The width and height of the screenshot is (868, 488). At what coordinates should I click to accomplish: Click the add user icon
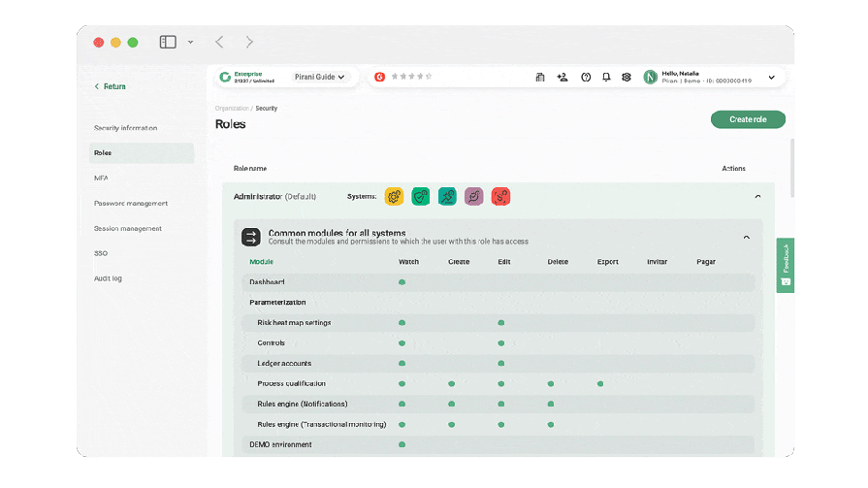pyautogui.click(x=563, y=78)
